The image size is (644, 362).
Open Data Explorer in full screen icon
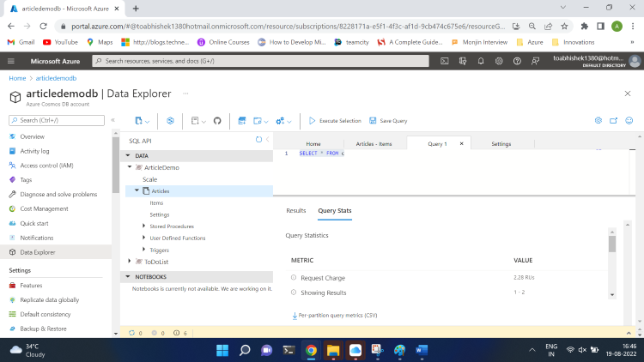pyautogui.click(x=614, y=120)
